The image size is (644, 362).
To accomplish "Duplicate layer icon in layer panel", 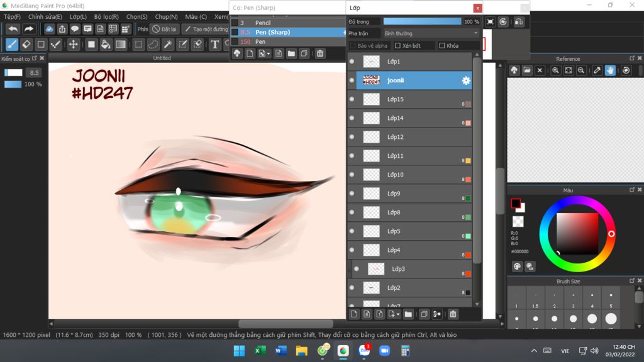I will 425,314.
